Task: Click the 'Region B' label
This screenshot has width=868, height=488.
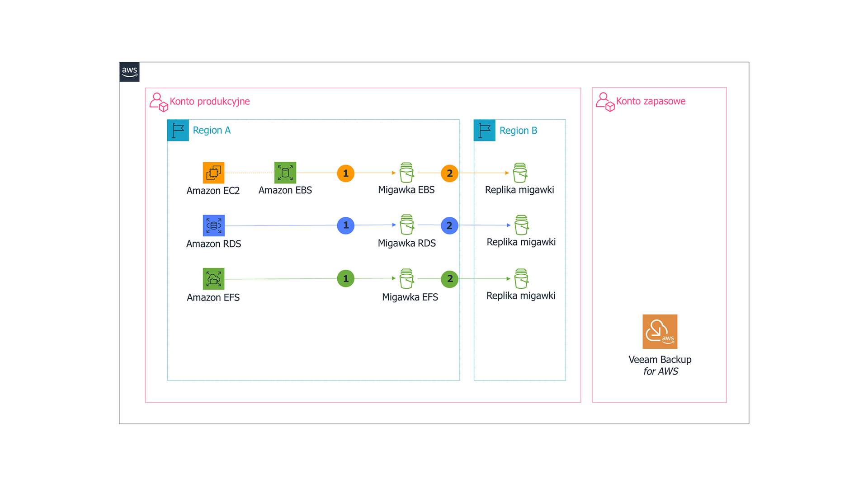Action: 518,131
